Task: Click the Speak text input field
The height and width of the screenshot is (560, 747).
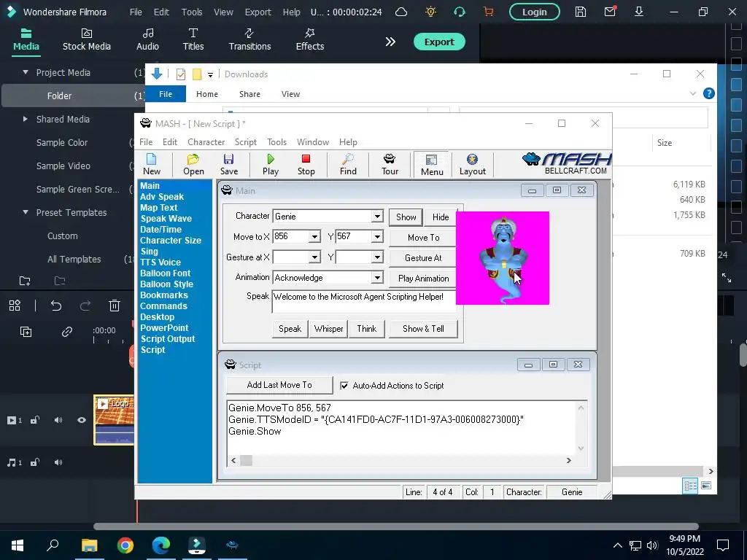Action: [x=364, y=301]
